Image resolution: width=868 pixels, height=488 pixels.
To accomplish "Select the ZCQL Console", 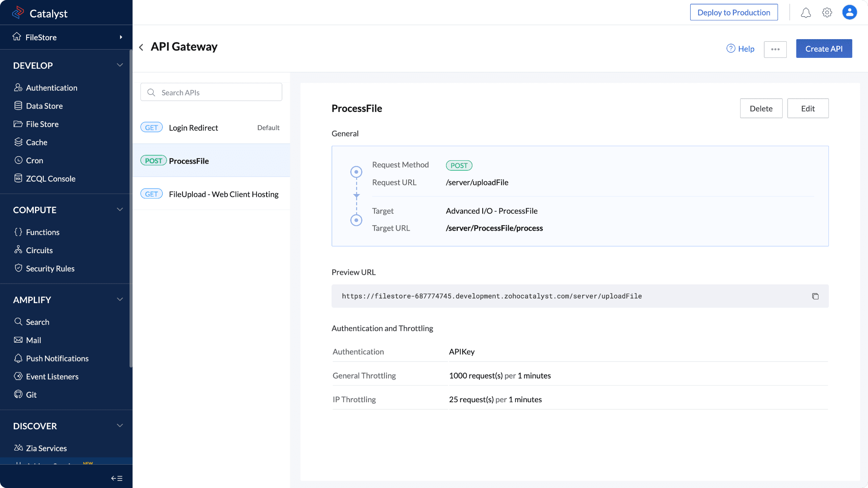I will click(x=50, y=179).
